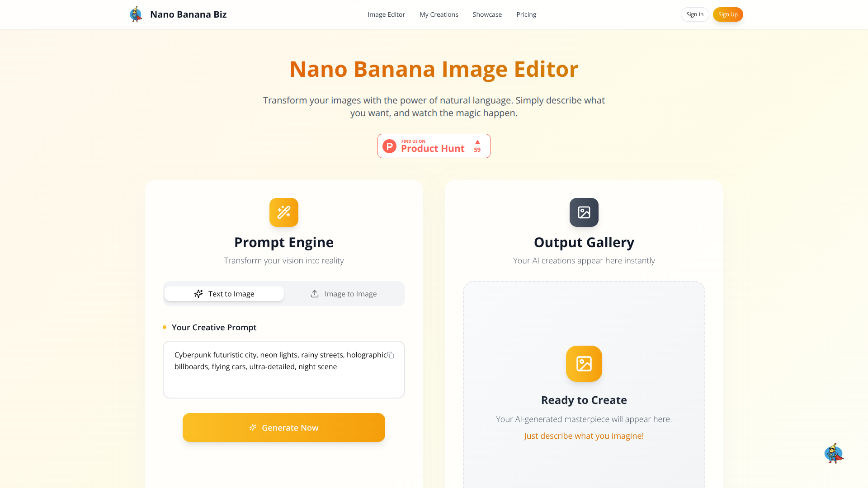The image size is (868, 488).
Task: Open the My Creations section
Action: pyautogui.click(x=439, y=14)
